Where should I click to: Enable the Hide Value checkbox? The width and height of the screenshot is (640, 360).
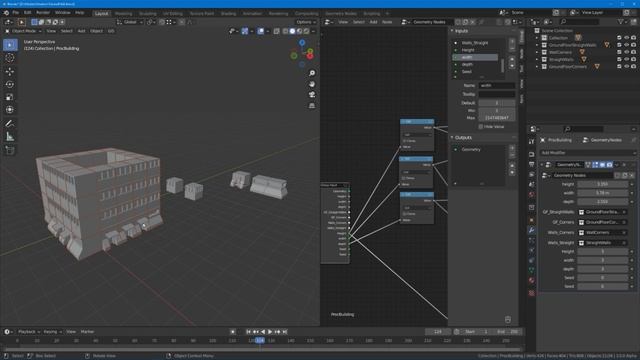point(481,127)
